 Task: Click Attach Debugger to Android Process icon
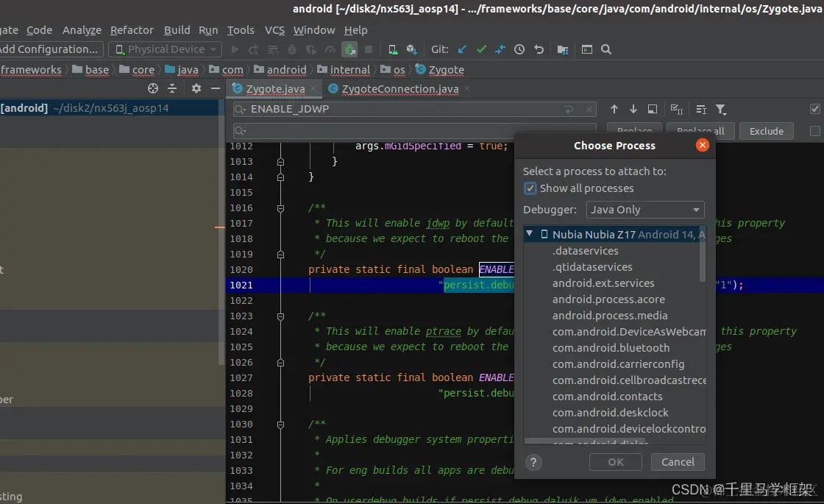coord(350,49)
